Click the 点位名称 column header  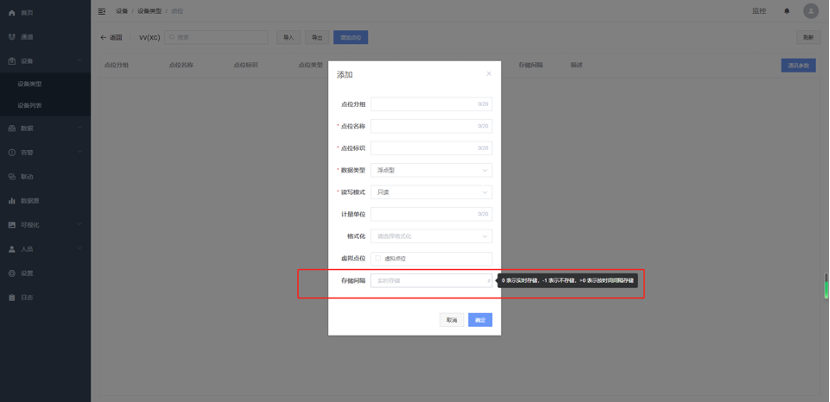[181, 65]
